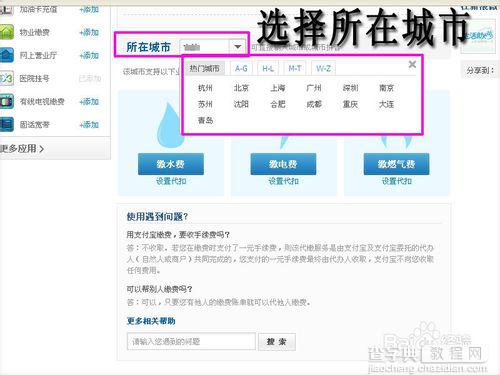Image resolution: width=500 pixels, height=375 pixels.
Task: Click question 可以帮别人缴费吗？
Action: [159, 289]
